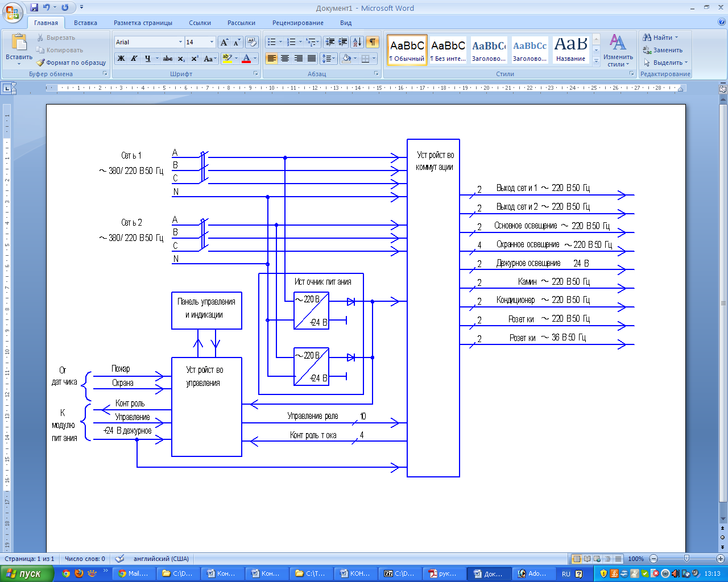Click the Save icon in Quick Access toolbar
The image size is (728, 582).
point(34,7)
